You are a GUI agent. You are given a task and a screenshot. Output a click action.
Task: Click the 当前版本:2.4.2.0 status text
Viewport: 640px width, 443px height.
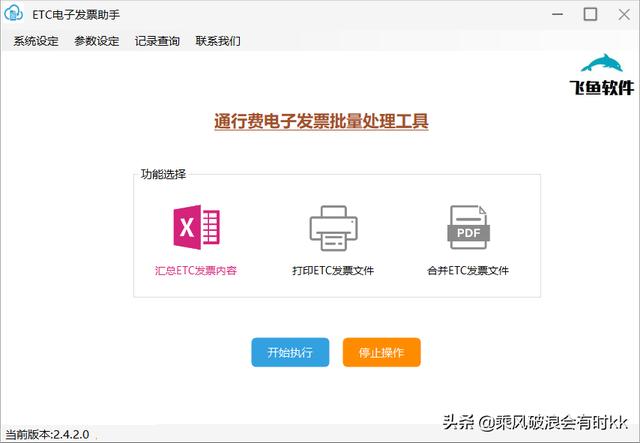(47, 434)
